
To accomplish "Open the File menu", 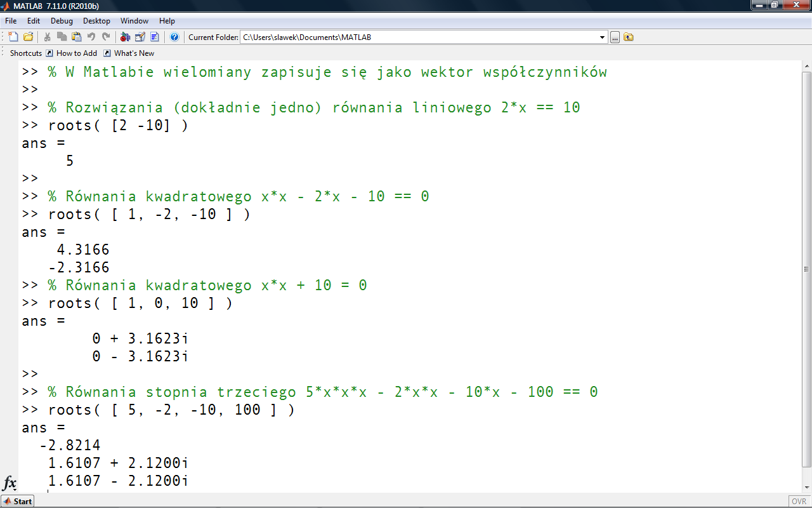I will (x=11, y=21).
